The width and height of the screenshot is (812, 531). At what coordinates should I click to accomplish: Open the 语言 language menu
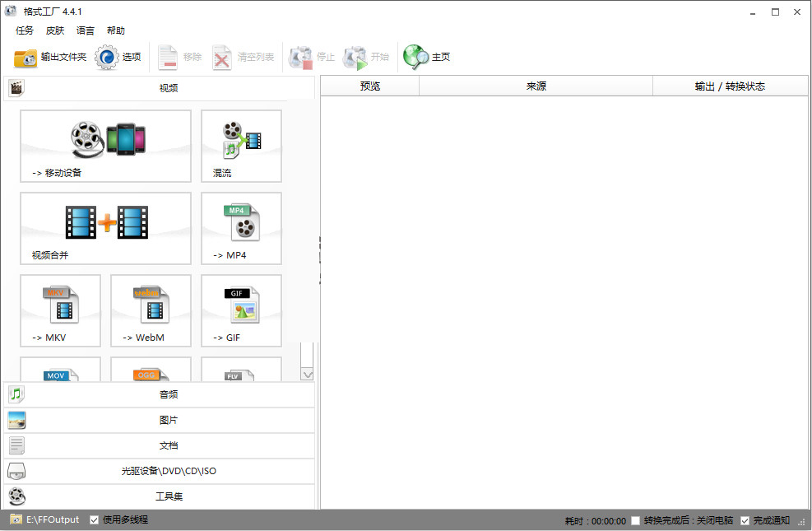click(x=85, y=30)
